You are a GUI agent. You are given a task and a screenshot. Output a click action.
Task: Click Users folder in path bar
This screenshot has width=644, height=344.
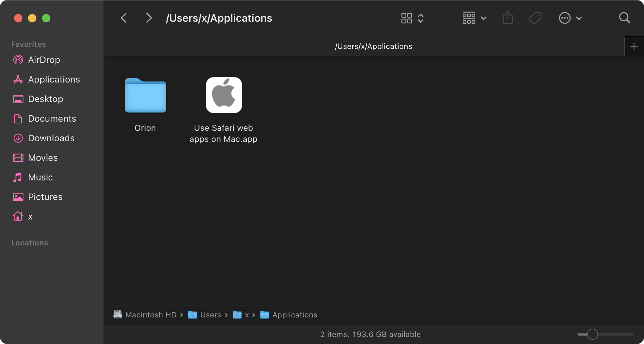click(210, 315)
